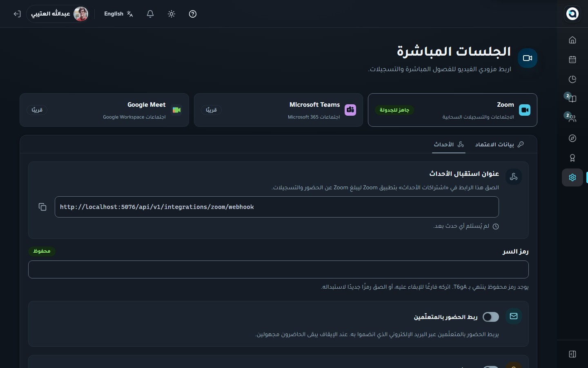Click the رمز السر secret input field
The height and width of the screenshot is (368, 588).
[278, 269]
